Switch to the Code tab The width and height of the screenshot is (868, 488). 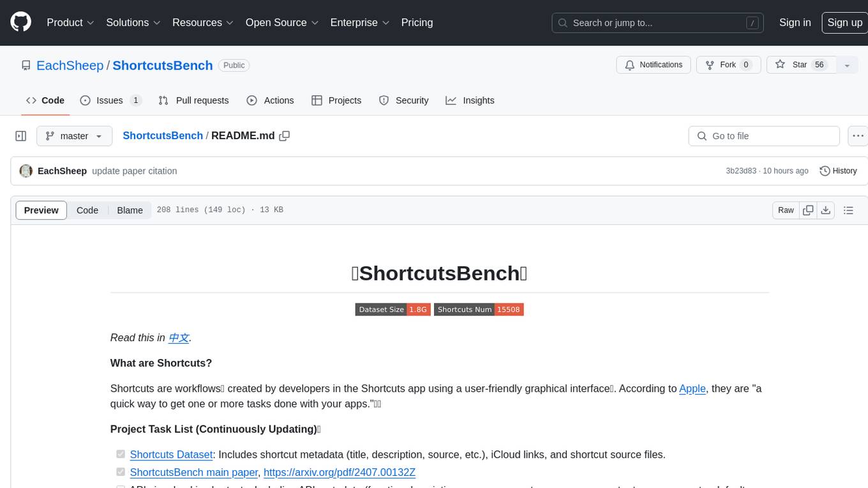(x=45, y=100)
